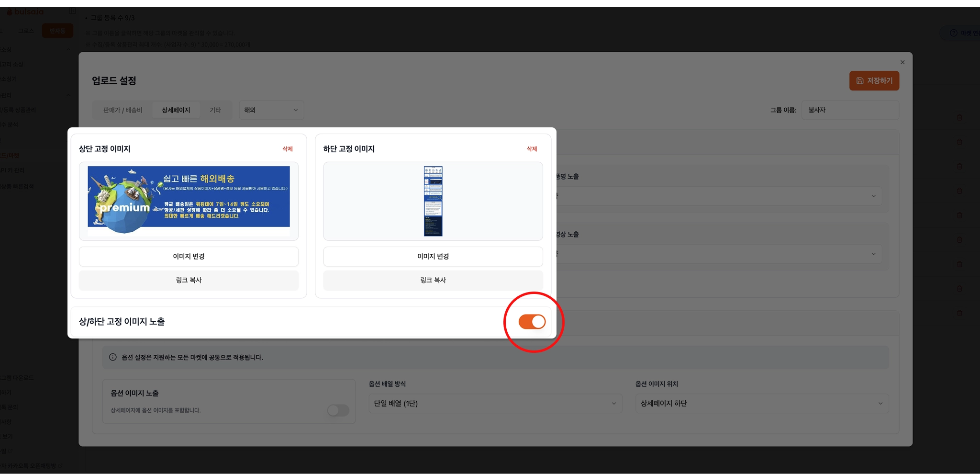Viewport: 980px width, 474px height.
Task: Click the 상단 고정 이미지 heading
Action: [105, 149]
